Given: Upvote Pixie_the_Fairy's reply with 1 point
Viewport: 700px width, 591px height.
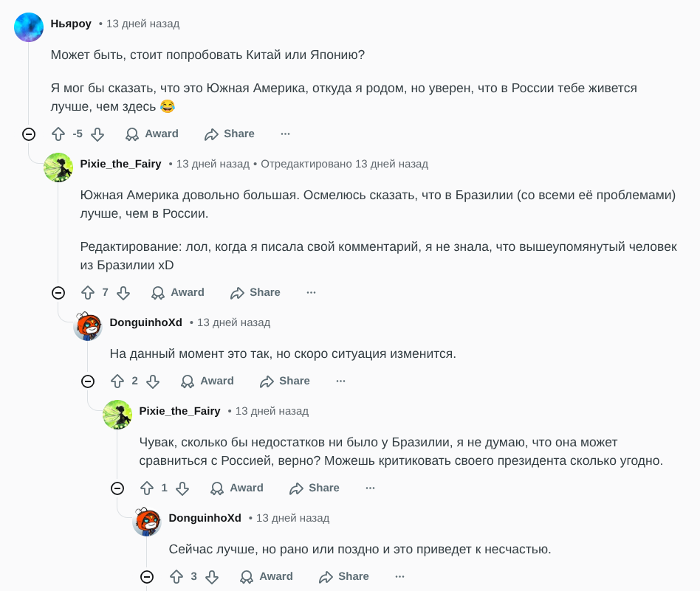Looking at the screenshot, I should coord(147,488).
